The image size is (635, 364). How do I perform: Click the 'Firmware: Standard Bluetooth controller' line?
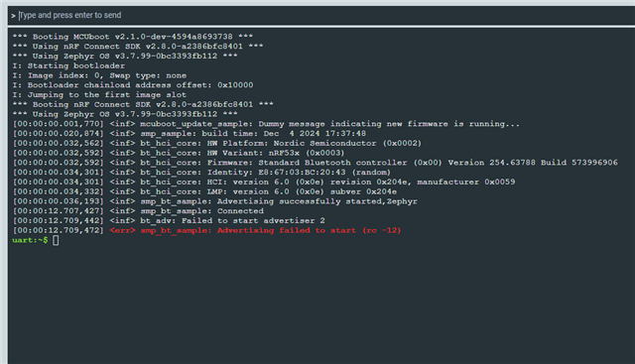316,163
